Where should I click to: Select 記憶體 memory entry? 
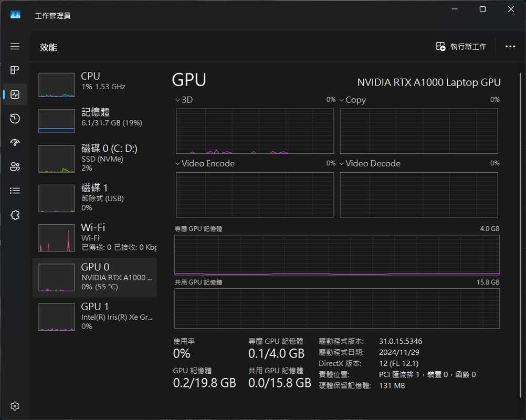tap(94, 120)
